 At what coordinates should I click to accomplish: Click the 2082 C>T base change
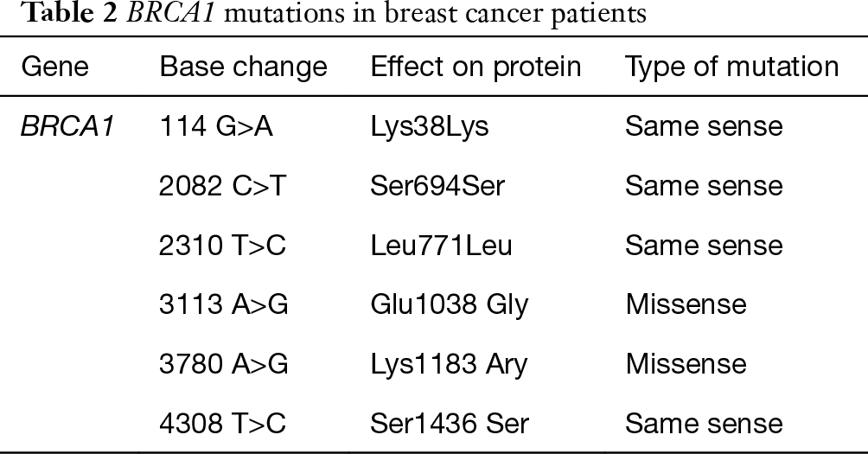222,185
